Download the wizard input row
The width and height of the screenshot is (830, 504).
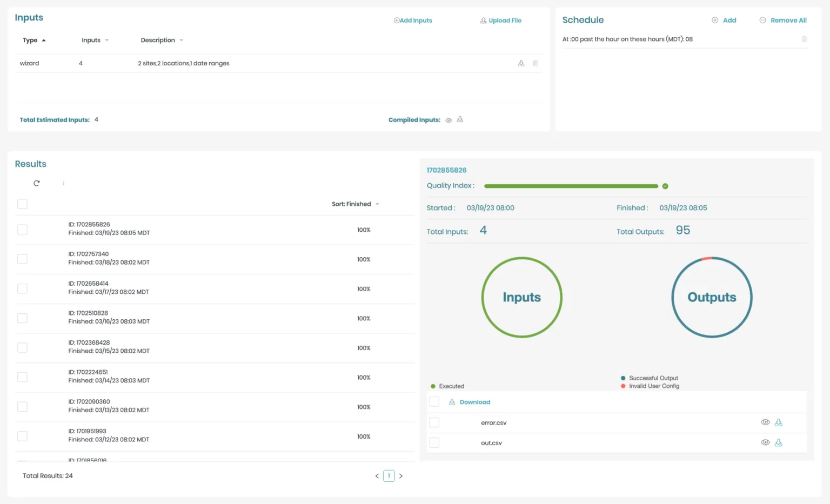point(520,63)
